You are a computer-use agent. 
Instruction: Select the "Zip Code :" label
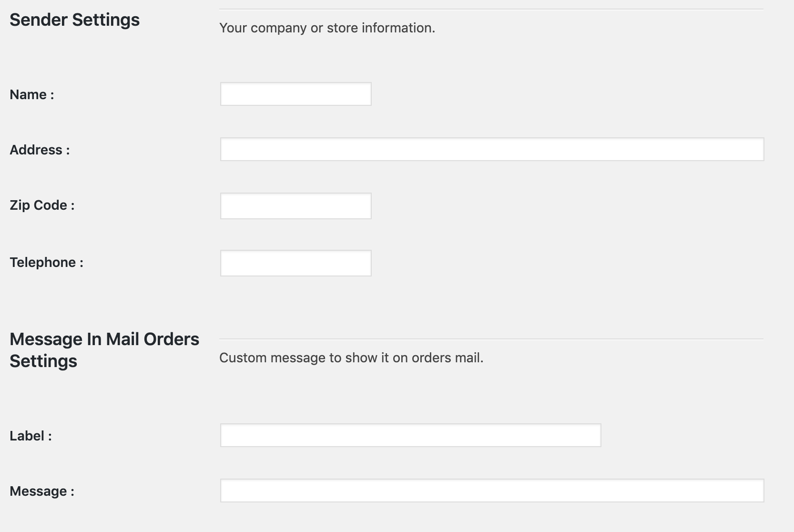point(42,205)
